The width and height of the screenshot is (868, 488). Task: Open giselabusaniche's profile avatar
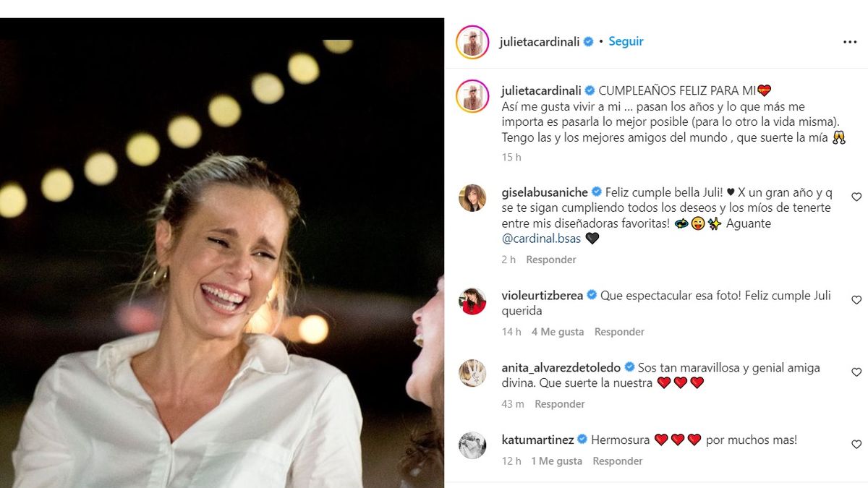(x=472, y=197)
